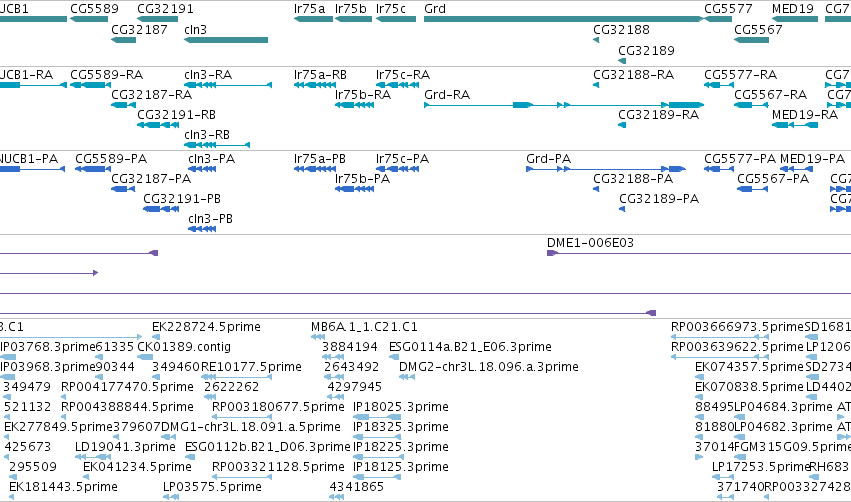Viewport: 851px width, 502px height.
Task: Select the Grd-PA protein label
Action: point(549,158)
